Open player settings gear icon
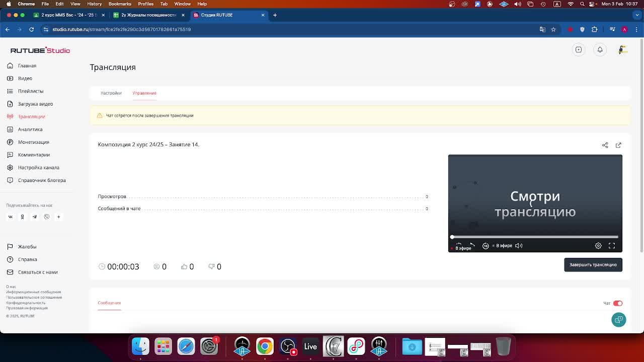 tap(598, 246)
